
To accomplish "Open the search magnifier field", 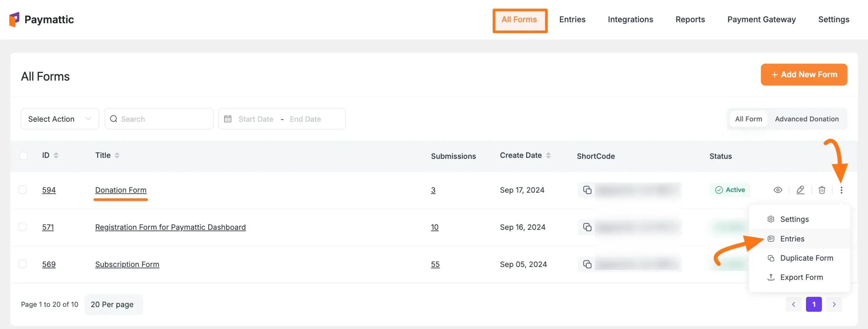I will point(114,119).
